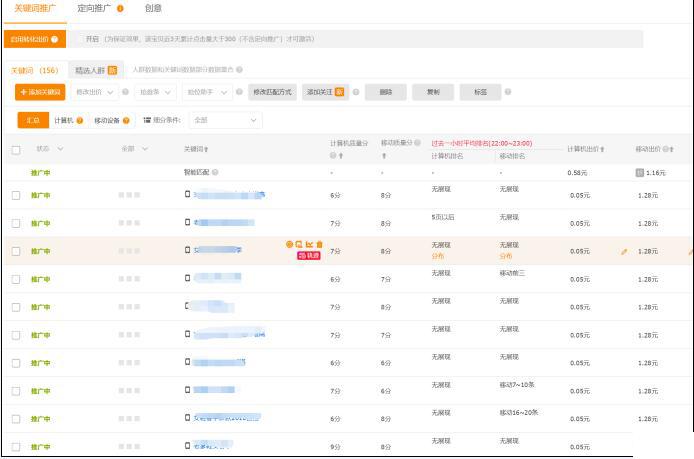
Task: Toggle the select-all checkbox in table header
Action: click(x=16, y=150)
